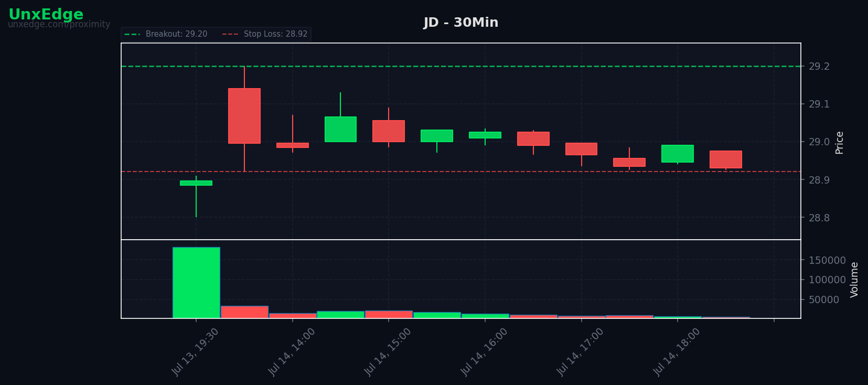Click the green dashed breakout line
This screenshot has width=868, height=385.
tap(461, 66)
